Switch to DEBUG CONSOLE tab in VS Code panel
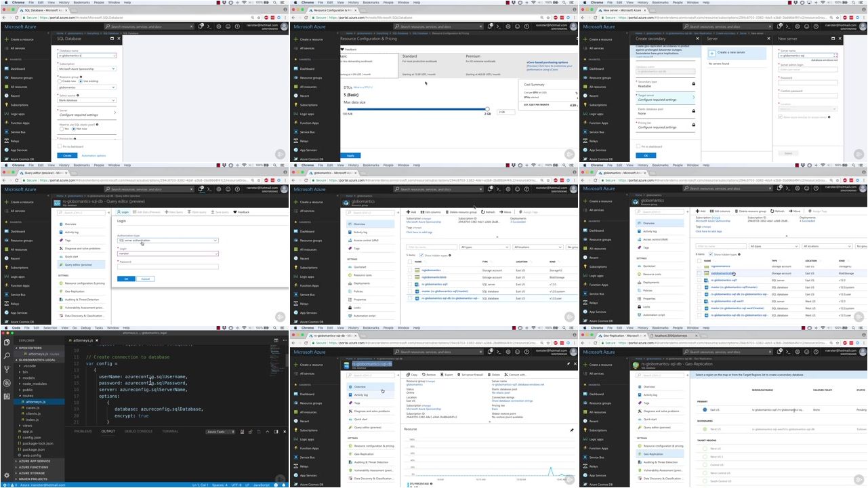The height and width of the screenshot is (488, 868). (x=138, y=431)
